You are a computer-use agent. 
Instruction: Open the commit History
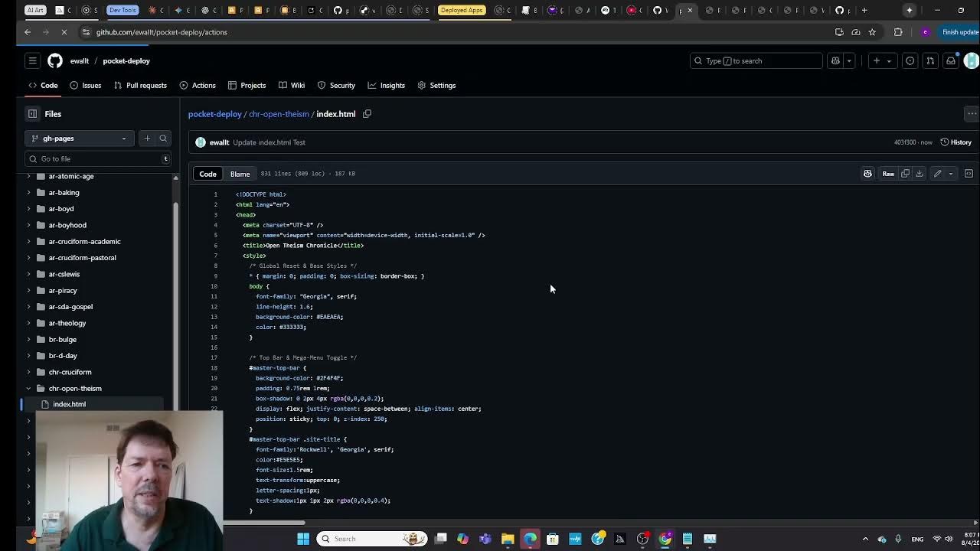[x=956, y=142]
